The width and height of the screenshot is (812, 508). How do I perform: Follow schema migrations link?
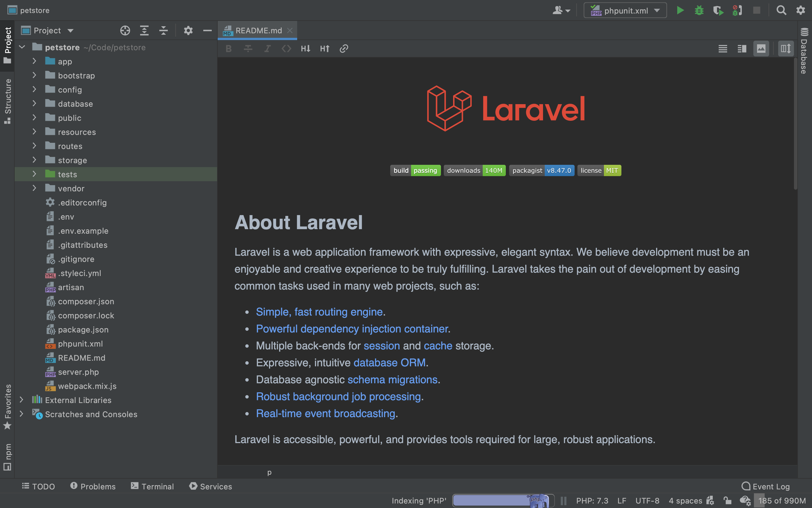[x=392, y=380]
